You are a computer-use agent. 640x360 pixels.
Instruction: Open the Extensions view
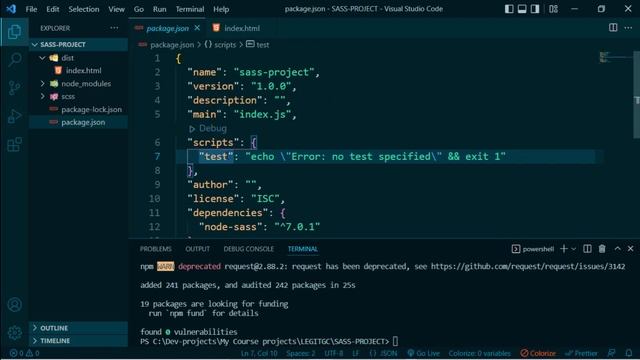pyautogui.click(x=14, y=144)
